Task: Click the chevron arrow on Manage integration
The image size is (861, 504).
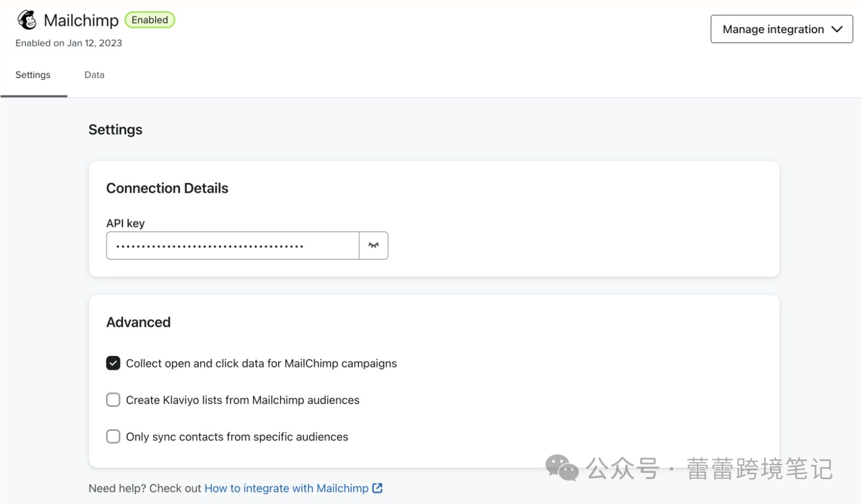Action: [x=837, y=29]
